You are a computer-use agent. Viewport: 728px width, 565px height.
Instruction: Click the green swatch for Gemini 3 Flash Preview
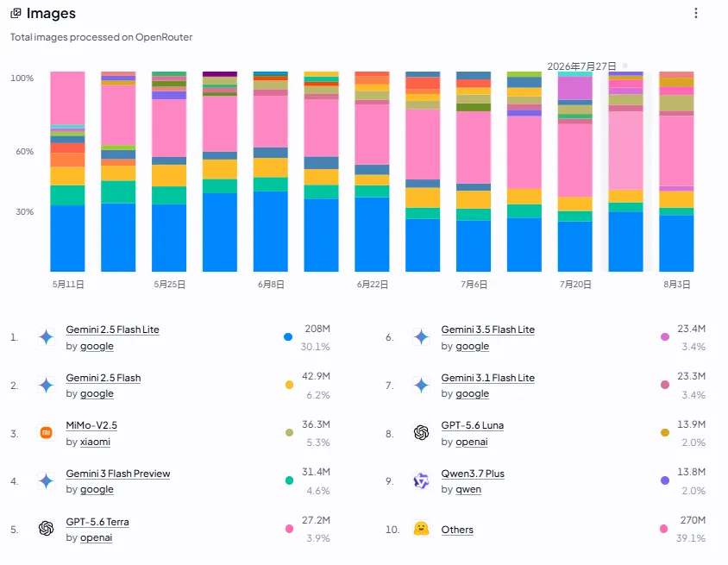pos(289,480)
